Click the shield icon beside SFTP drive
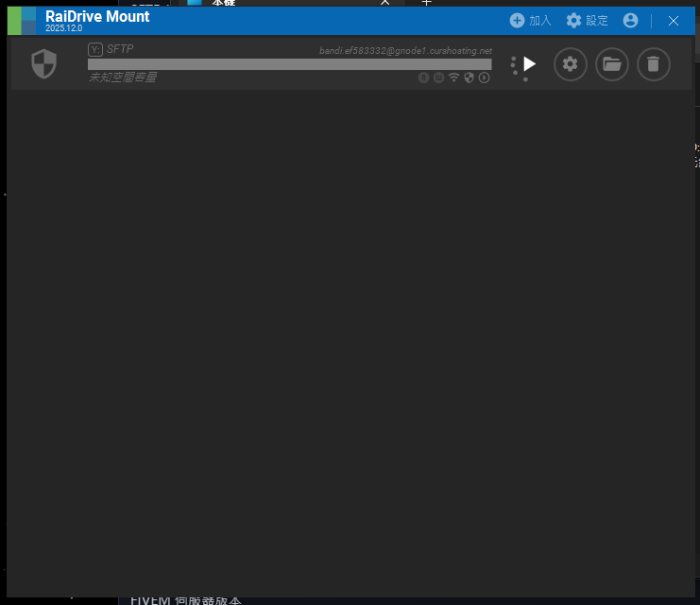700x605 pixels. (44, 64)
